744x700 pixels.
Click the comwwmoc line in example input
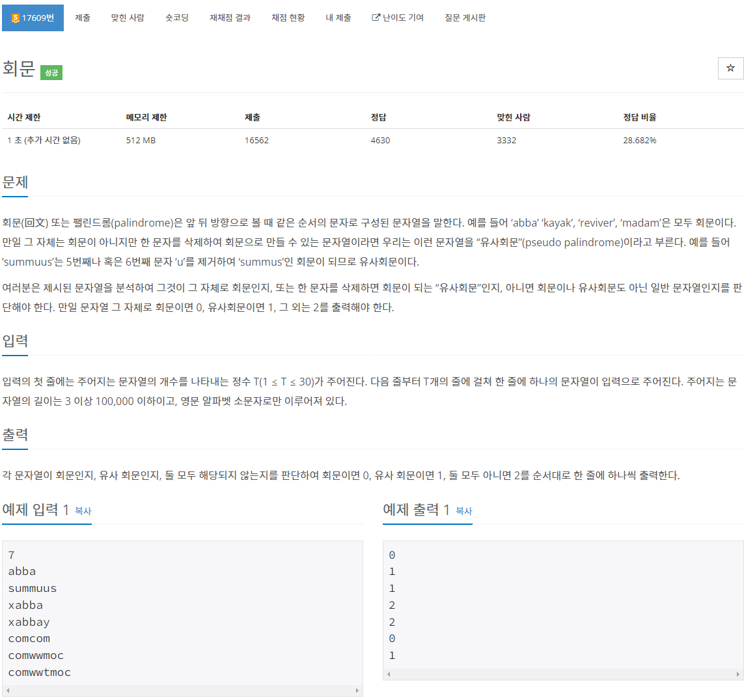coord(36,656)
